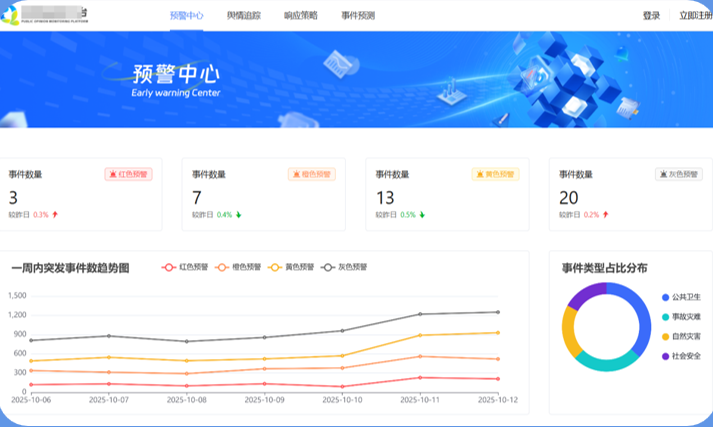This screenshot has width=713, height=427.
Task: Click x-axis label 2025-10-09
Action: tap(264, 400)
